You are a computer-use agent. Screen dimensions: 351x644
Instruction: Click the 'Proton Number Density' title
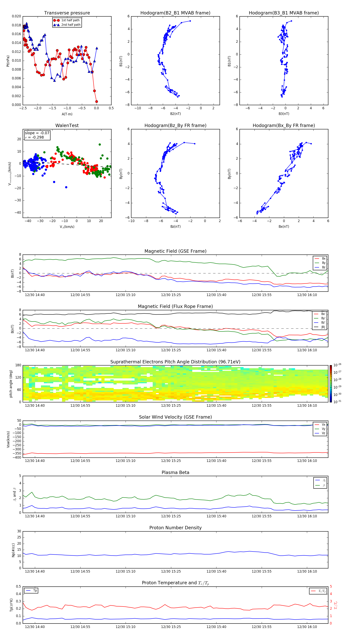pos(175,528)
